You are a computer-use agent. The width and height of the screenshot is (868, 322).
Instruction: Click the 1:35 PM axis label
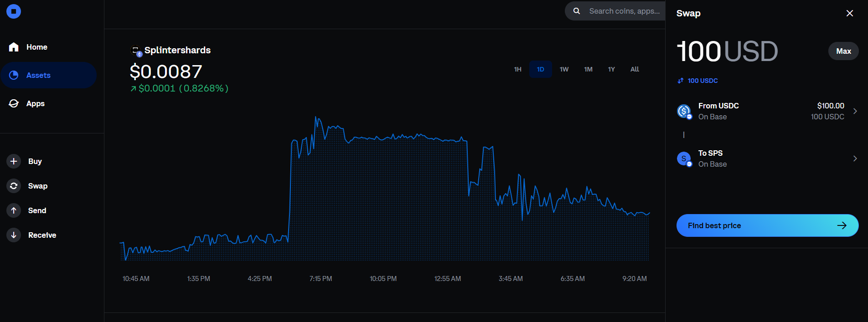[x=199, y=279]
